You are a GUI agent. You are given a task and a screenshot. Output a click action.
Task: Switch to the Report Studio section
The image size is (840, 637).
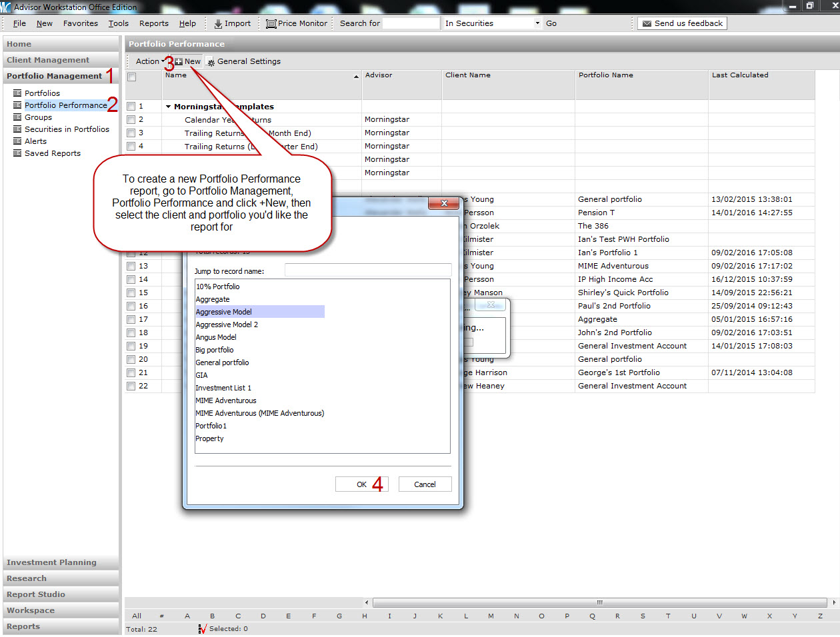tap(36, 594)
